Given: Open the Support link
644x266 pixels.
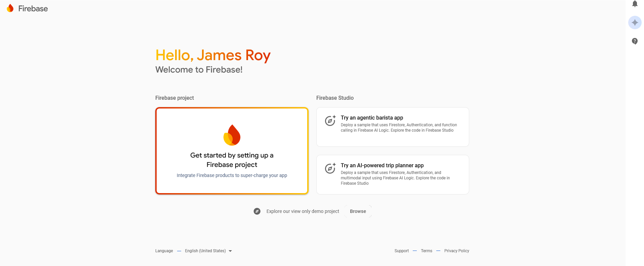Looking at the screenshot, I should [402, 251].
